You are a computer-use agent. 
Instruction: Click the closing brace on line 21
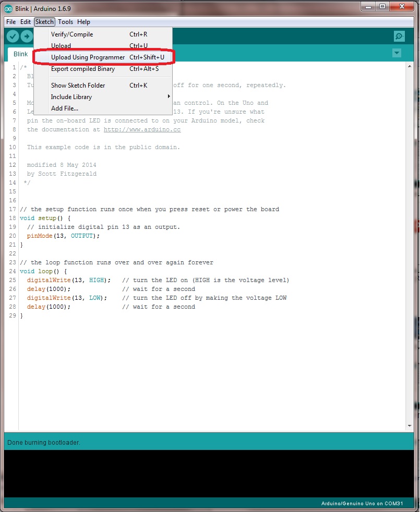(21, 245)
